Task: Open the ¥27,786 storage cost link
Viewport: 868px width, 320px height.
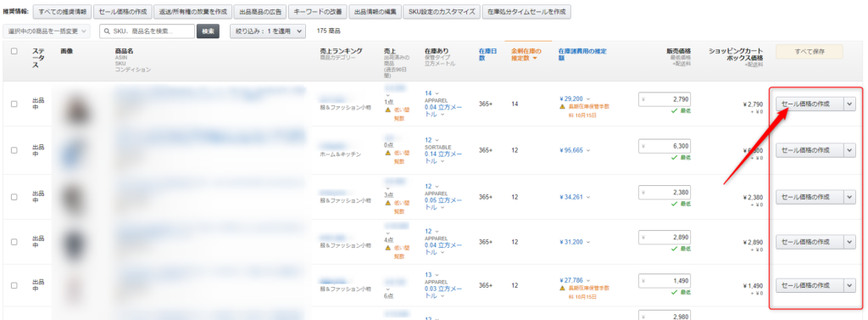Action: click(x=572, y=281)
